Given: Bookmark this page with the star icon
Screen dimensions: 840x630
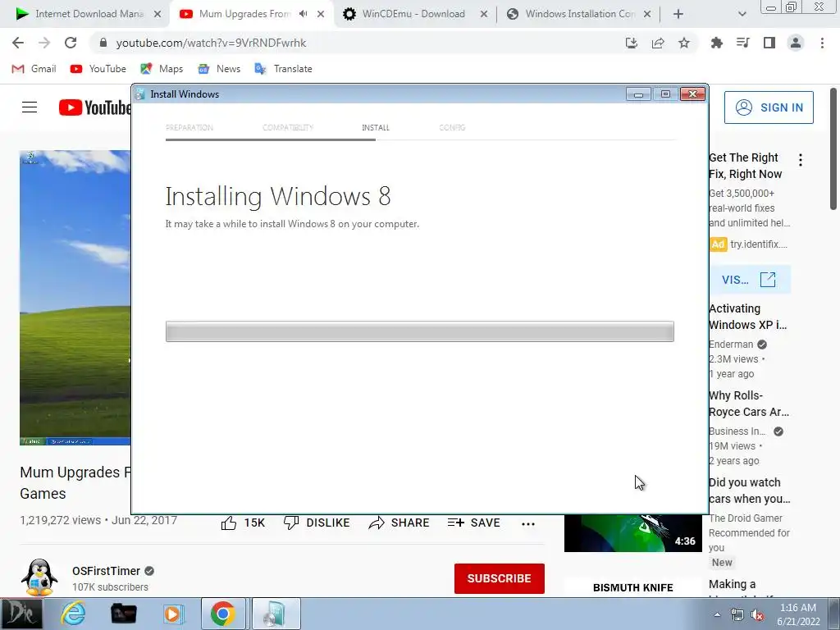Looking at the screenshot, I should click(x=684, y=43).
